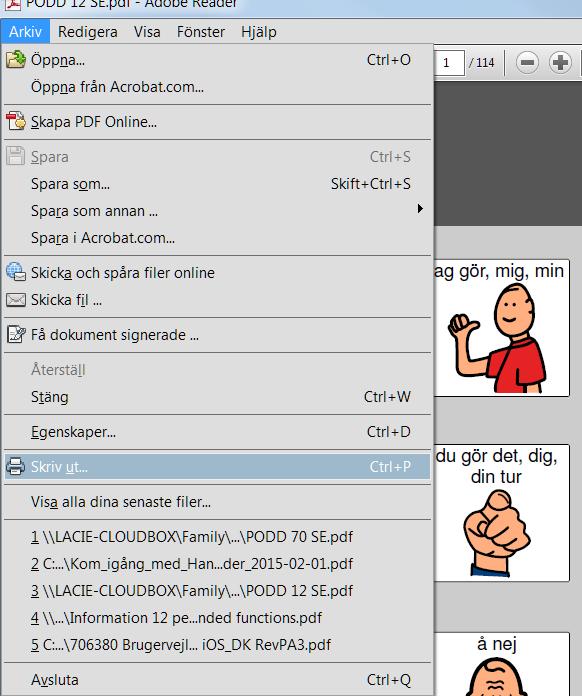The image size is (582, 696).
Task: Click the zoom out minus button
Action: (x=527, y=63)
